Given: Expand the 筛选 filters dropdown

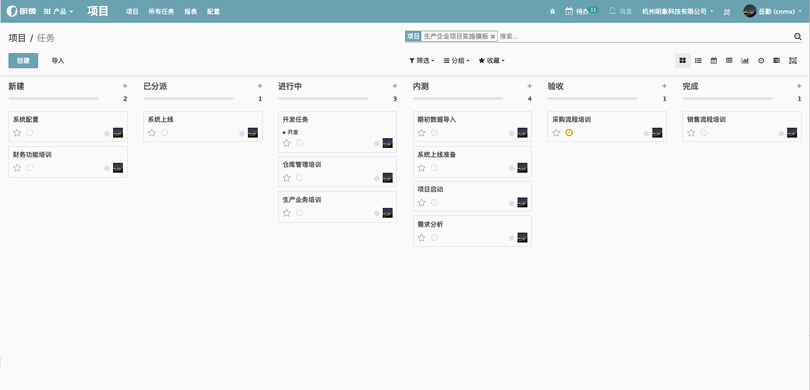Looking at the screenshot, I should tap(422, 60).
